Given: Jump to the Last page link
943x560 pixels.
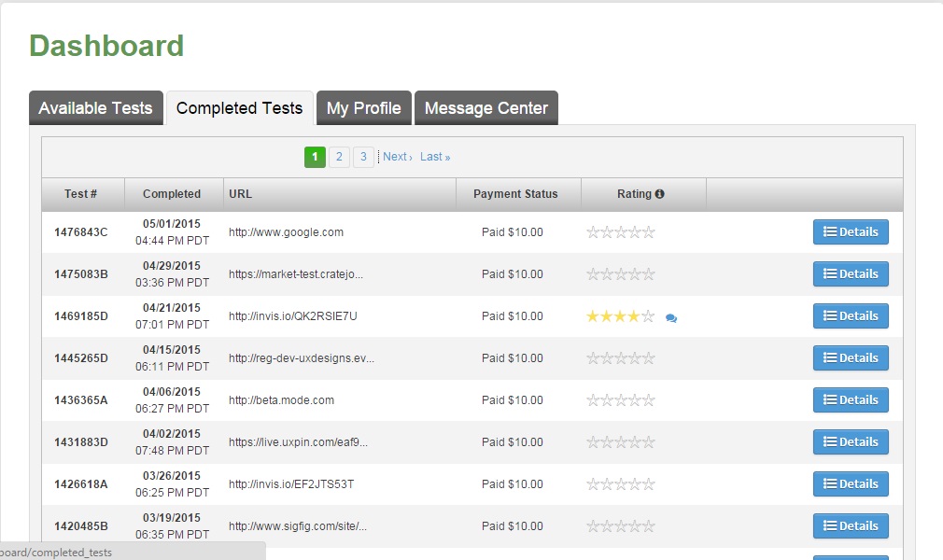Looking at the screenshot, I should 435,157.
